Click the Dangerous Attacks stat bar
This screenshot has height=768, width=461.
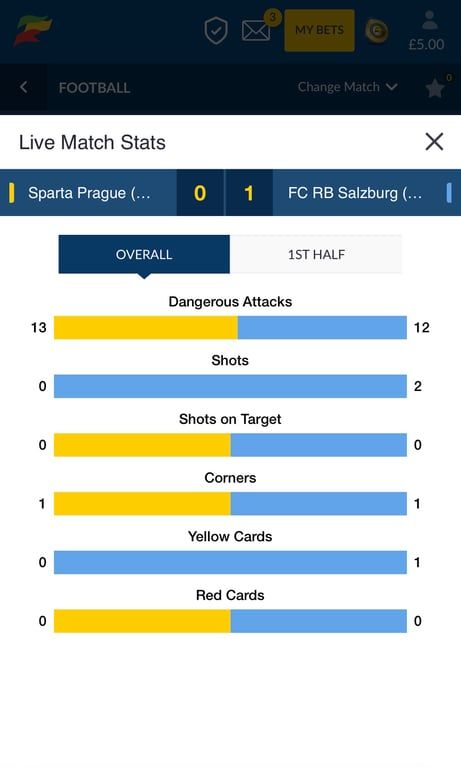230,328
